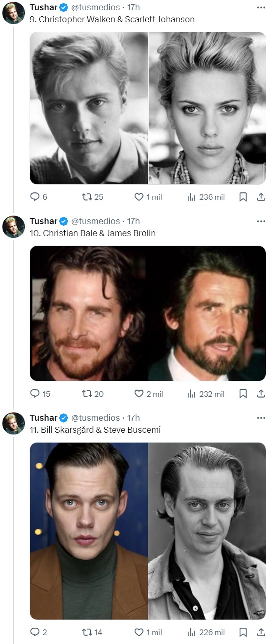Open the @tusmedios handle on tweet 9

pos(95,7)
